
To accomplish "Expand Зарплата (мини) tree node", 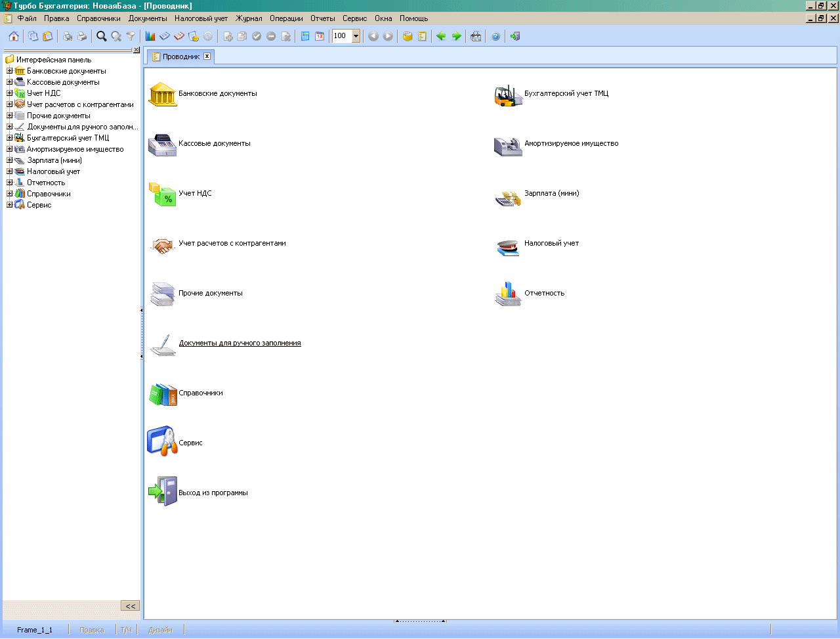I will (10, 160).
